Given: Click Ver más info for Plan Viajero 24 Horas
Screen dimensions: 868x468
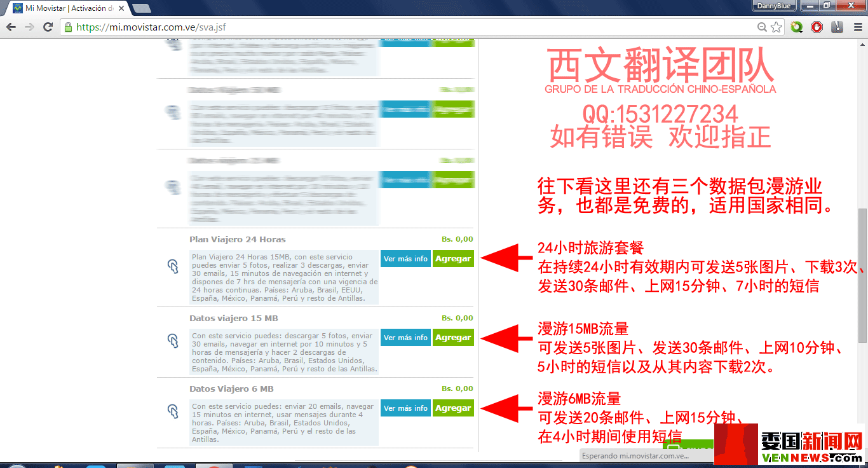Looking at the screenshot, I should point(405,259).
